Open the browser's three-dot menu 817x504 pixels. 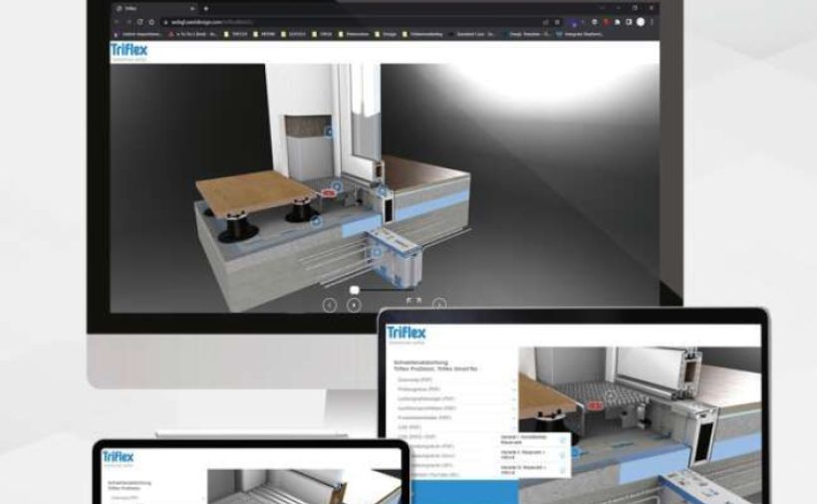(653, 21)
